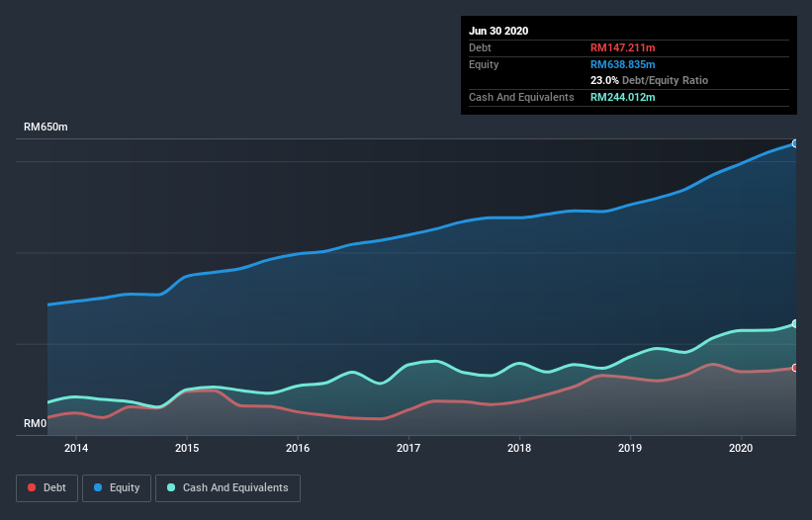This screenshot has width=812, height=520.
Task: Click the 2016 x-axis label
Action: [x=298, y=449]
